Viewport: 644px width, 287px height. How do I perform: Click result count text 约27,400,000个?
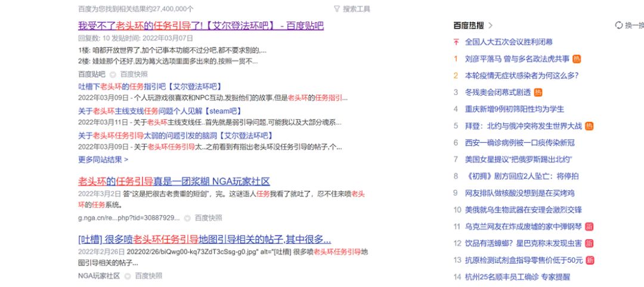pos(169,8)
